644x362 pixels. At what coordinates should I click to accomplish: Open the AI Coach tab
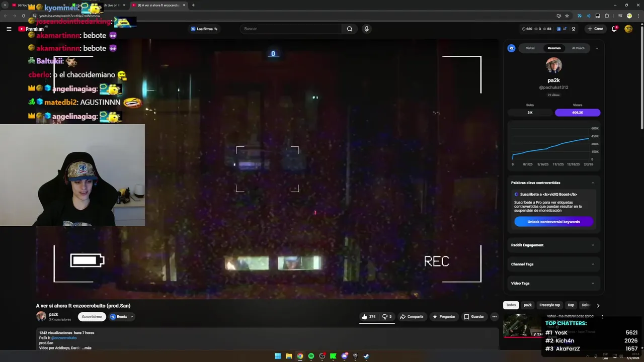578,48
